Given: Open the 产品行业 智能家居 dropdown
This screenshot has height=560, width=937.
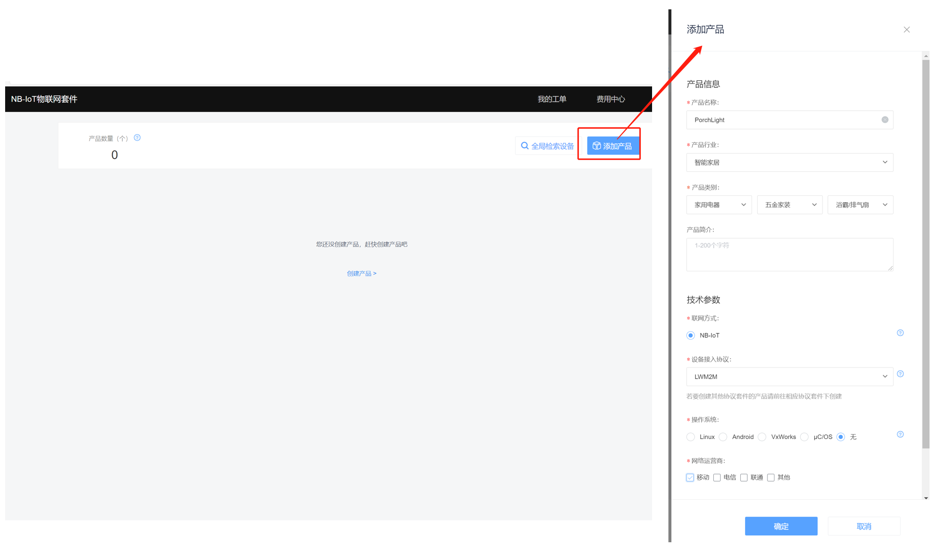Looking at the screenshot, I should click(789, 163).
